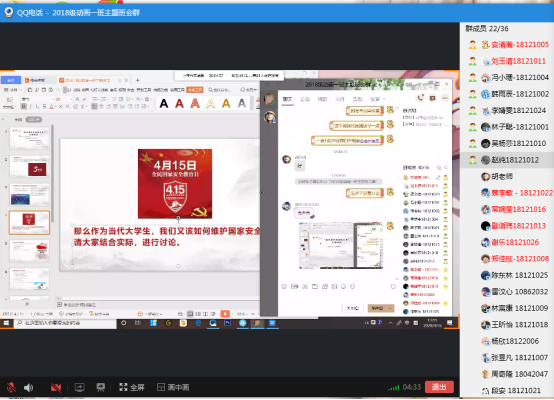Apply the gray A text style

(x=242, y=104)
